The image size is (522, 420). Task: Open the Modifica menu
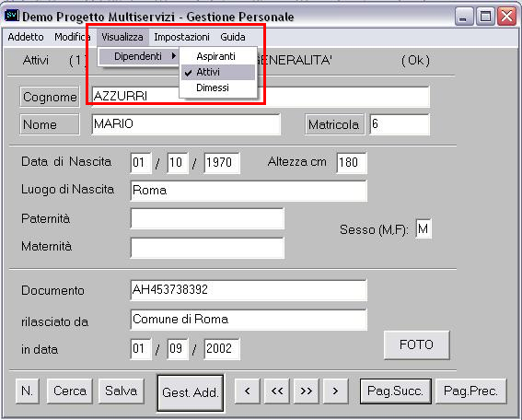click(x=72, y=37)
